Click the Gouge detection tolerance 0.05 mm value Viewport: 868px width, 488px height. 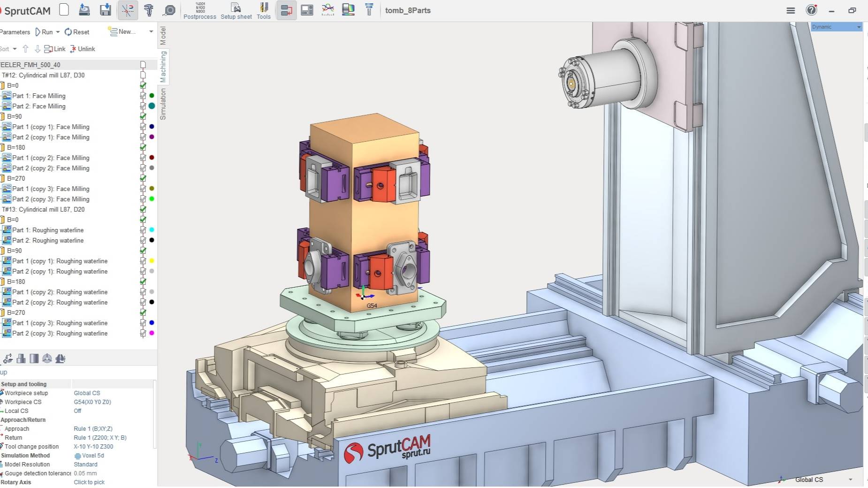pos(85,473)
